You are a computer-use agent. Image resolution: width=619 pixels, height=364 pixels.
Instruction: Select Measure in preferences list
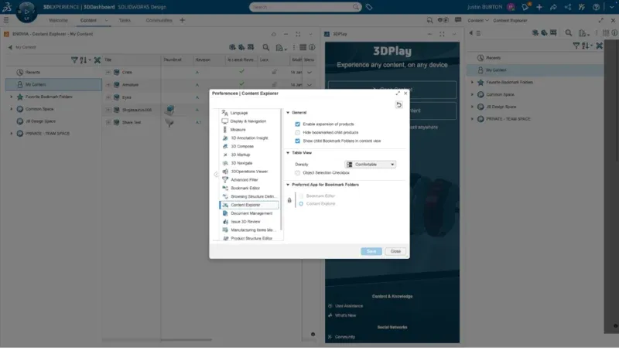(x=238, y=130)
